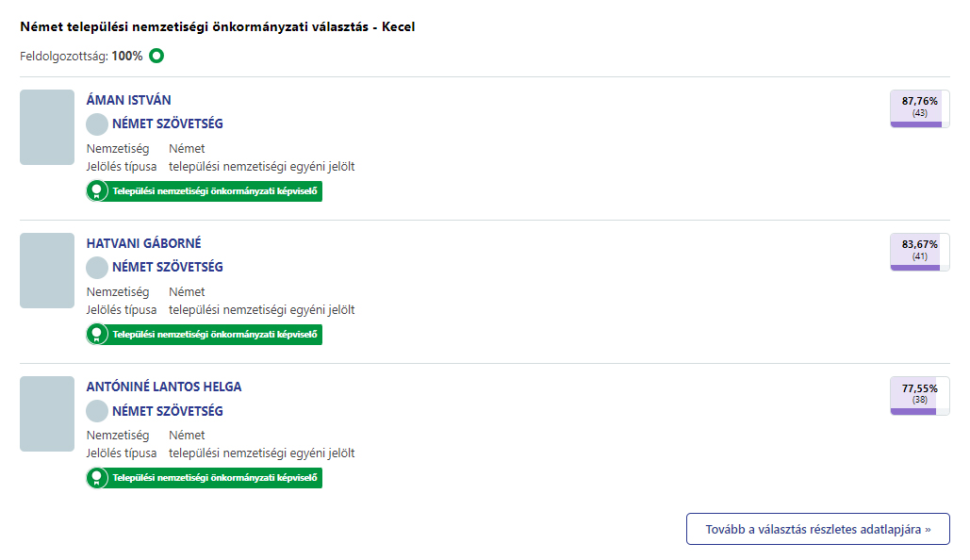The height and width of the screenshot is (560, 970).
Task: Open Áman István's candidate photo placeholder
Action: pyautogui.click(x=47, y=127)
